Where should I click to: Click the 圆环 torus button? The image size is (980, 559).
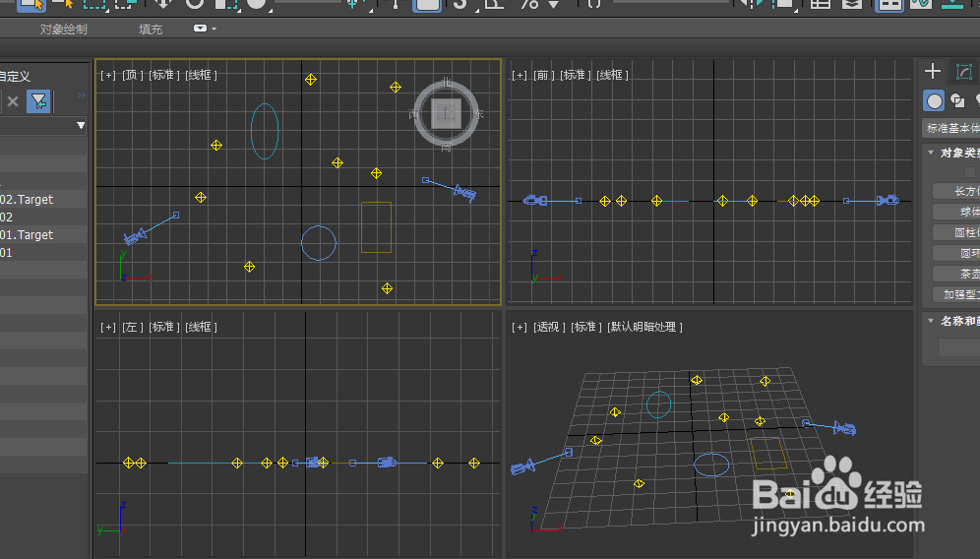[x=956, y=253]
